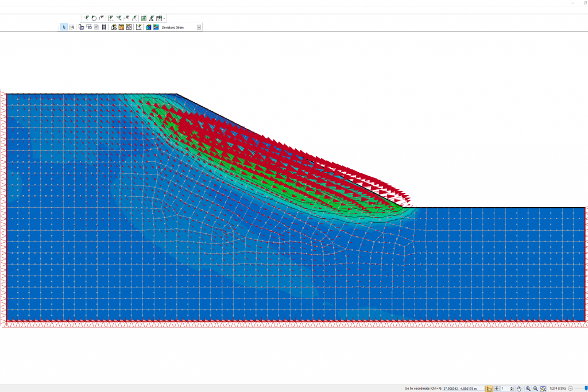Image resolution: width=588 pixels, height=392 pixels.
Task: Open the Deviatoric Strain results dropdown
Action: (198, 26)
